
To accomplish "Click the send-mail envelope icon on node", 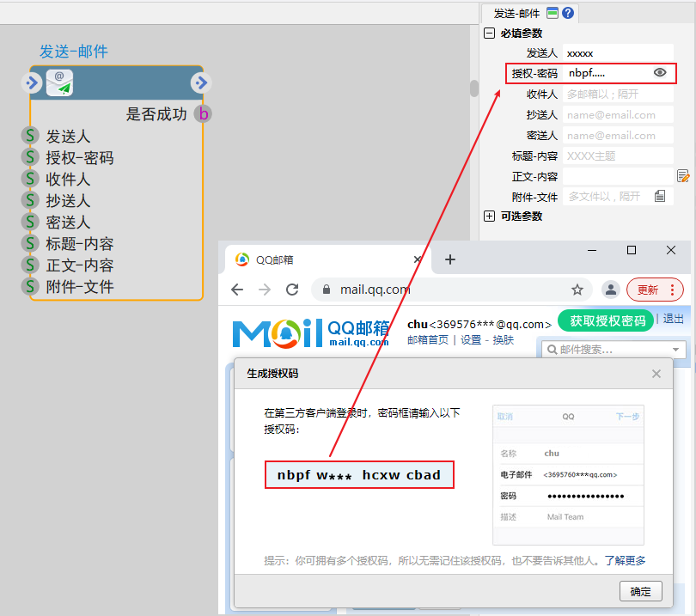I will tap(59, 83).
